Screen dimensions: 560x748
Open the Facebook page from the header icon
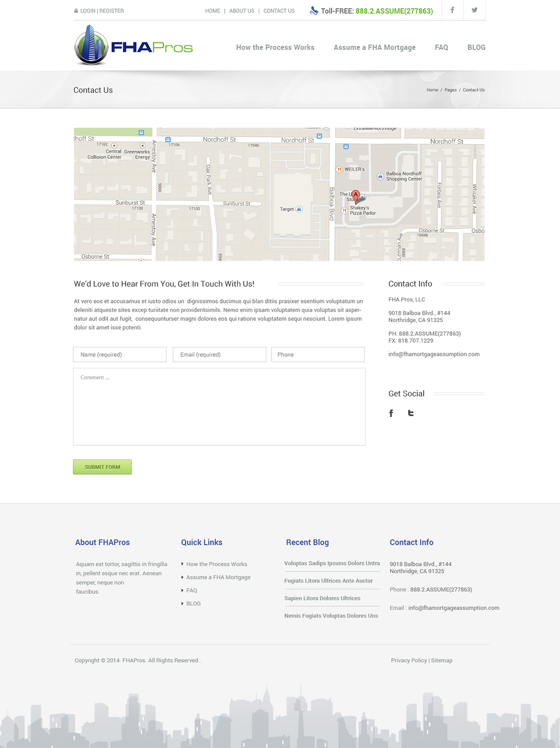[x=452, y=10]
